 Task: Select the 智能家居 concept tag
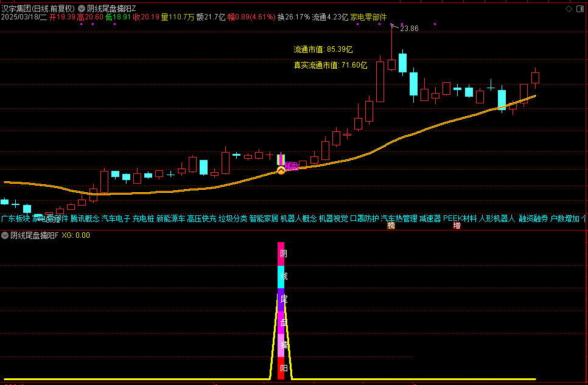click(x=264, y=218)
